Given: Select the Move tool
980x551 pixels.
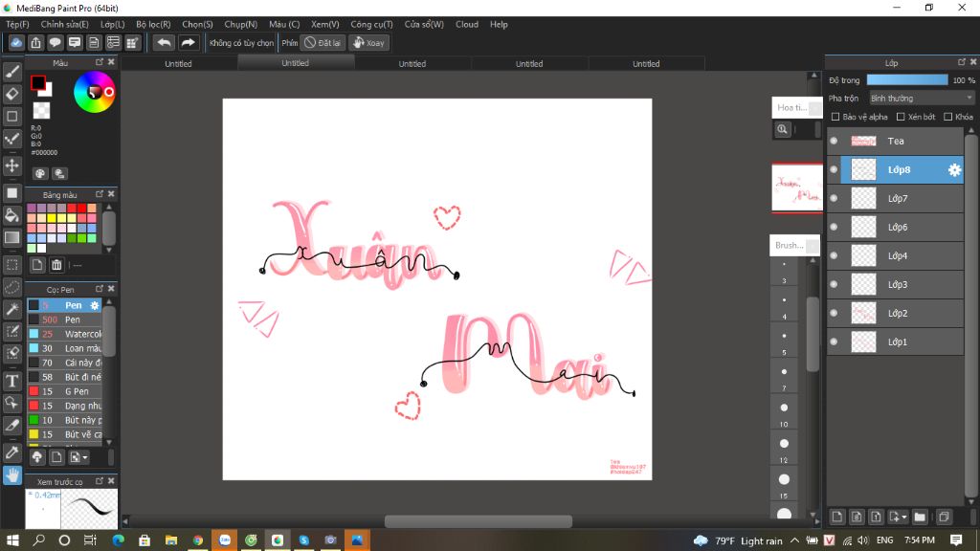Looking at the screenshot, I should pos(11,165).
